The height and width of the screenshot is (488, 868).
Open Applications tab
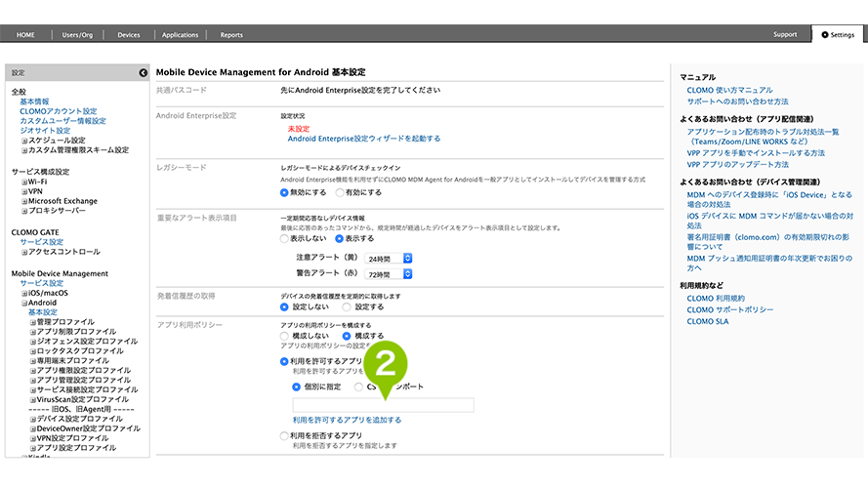180,34
